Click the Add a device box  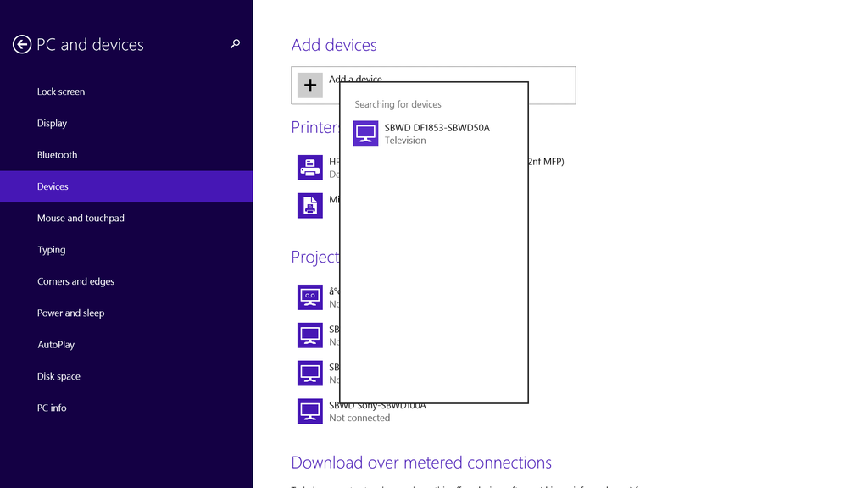click(433, 86)
